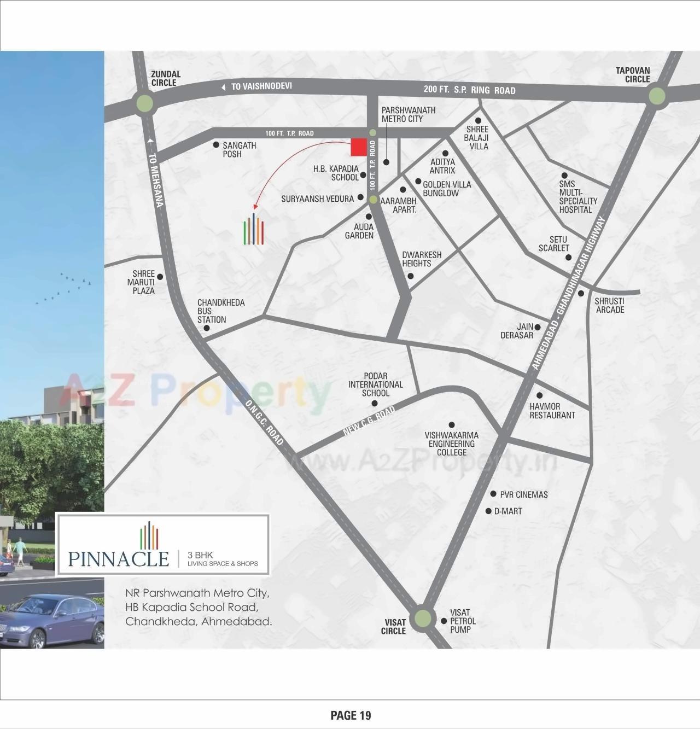700x729 pixels.
Task: Select the Visat Circle roundabout marker
Action: click(422, 619)
